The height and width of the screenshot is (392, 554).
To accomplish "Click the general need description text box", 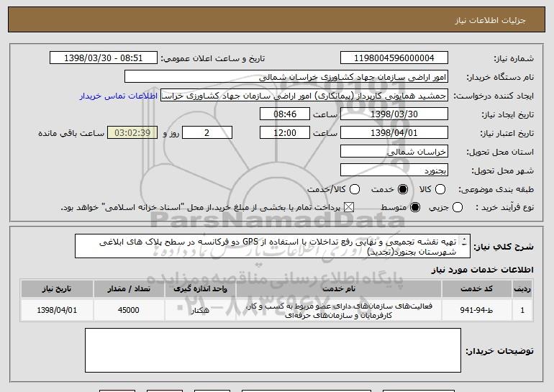I will 273,246.
